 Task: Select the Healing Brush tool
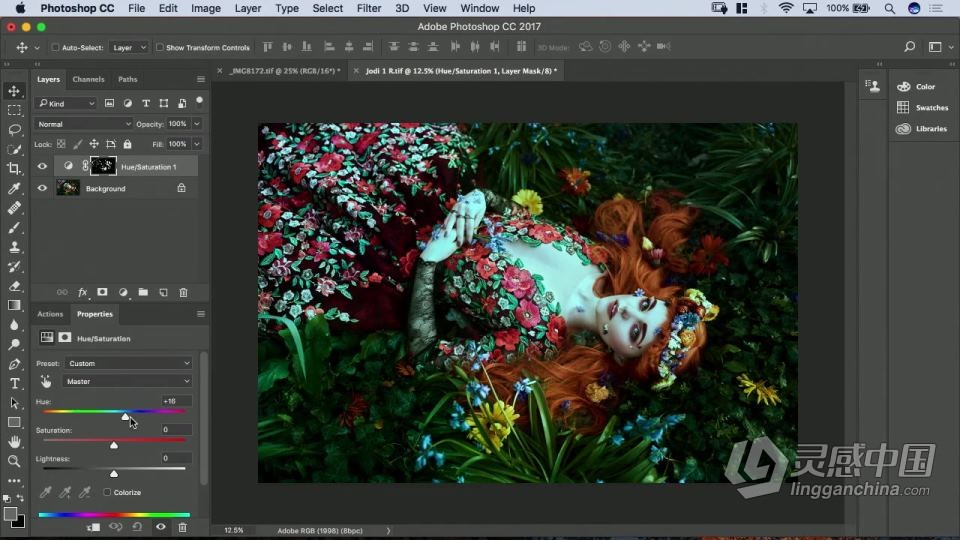click(x=14, y=208)
